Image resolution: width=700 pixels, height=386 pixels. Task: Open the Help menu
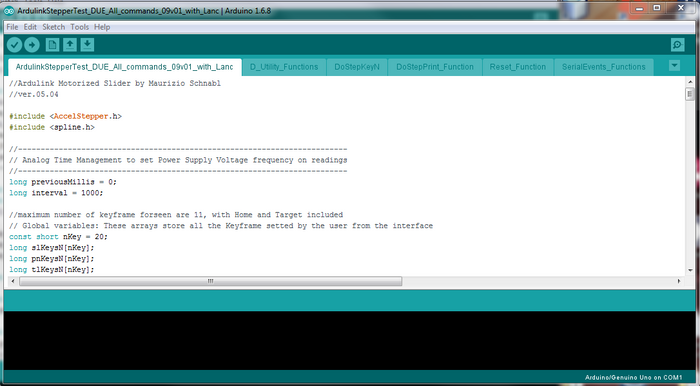[102, 27]
